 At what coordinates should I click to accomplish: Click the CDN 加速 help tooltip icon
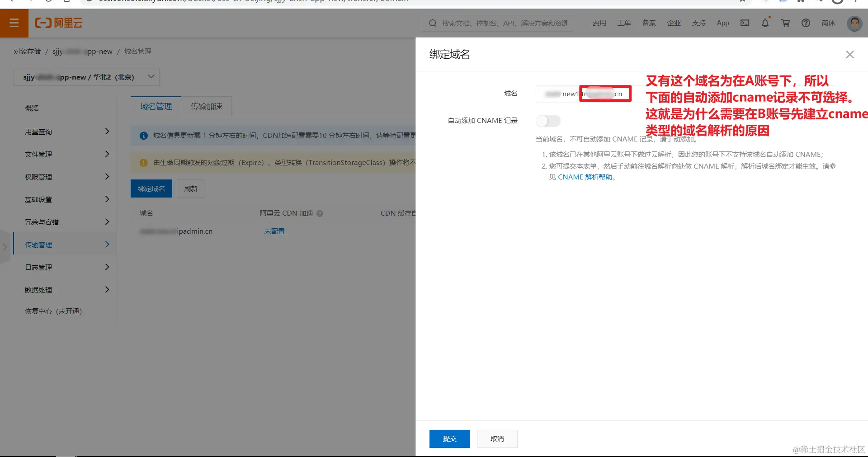point(320,213)
